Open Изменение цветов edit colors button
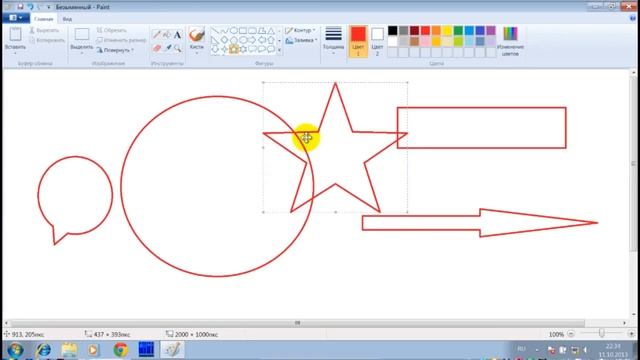 click(510, 41)
